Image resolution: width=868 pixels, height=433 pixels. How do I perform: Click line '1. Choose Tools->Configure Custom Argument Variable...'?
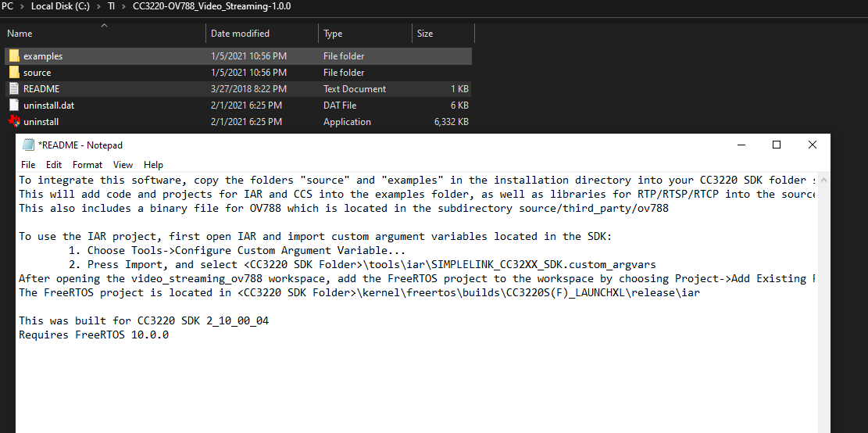click(x=238, y=250)
